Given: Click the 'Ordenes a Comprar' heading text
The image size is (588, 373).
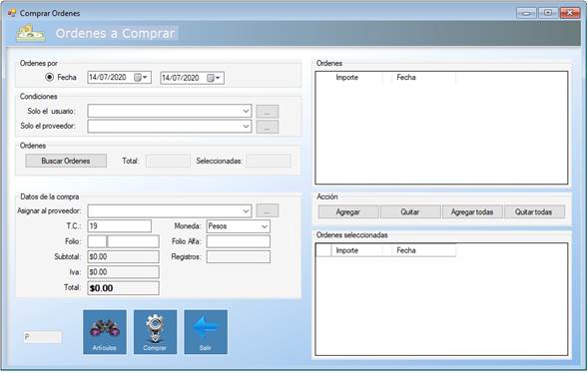Looking at the screenshot, I should click(116, 33).
